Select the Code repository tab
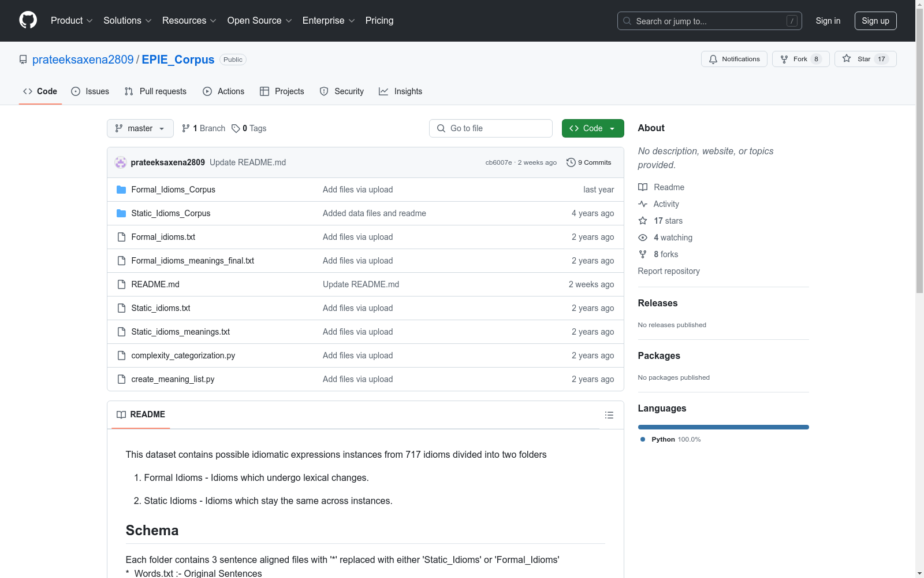 tap(40, 91)
